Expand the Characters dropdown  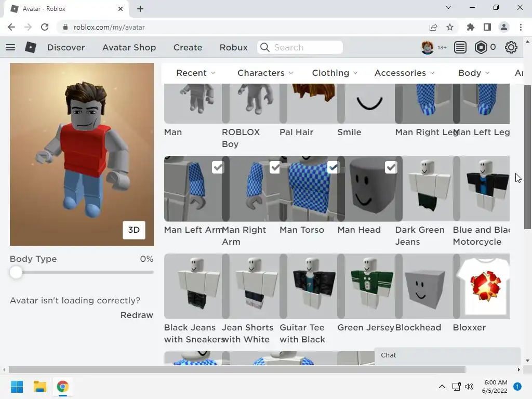coord(265,73)
